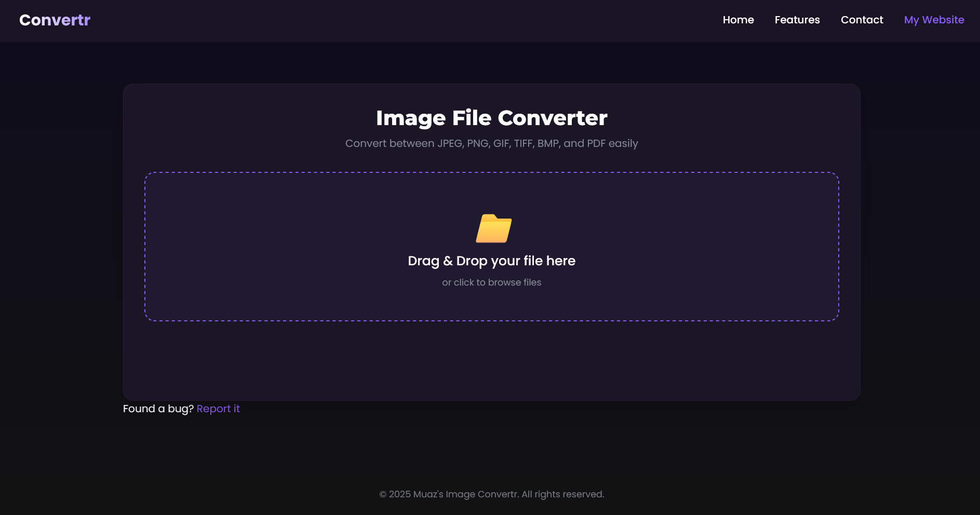Select the Image File Converter heading
This screenshot has width=980, height=515.
pos(491,118)
